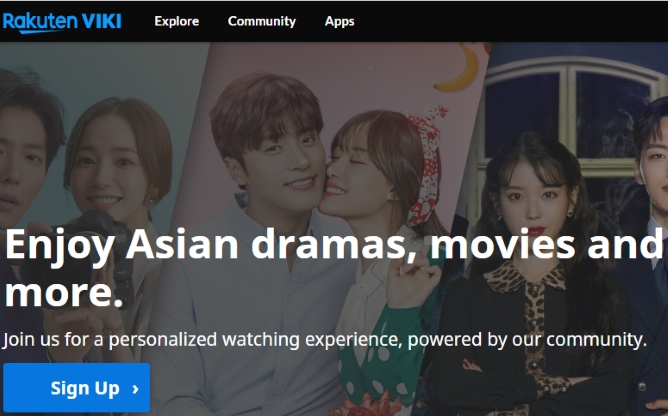This screenshot has width=668, height=416.
Task: Click the blue Sign Up button
Action: tap(77, 388)
